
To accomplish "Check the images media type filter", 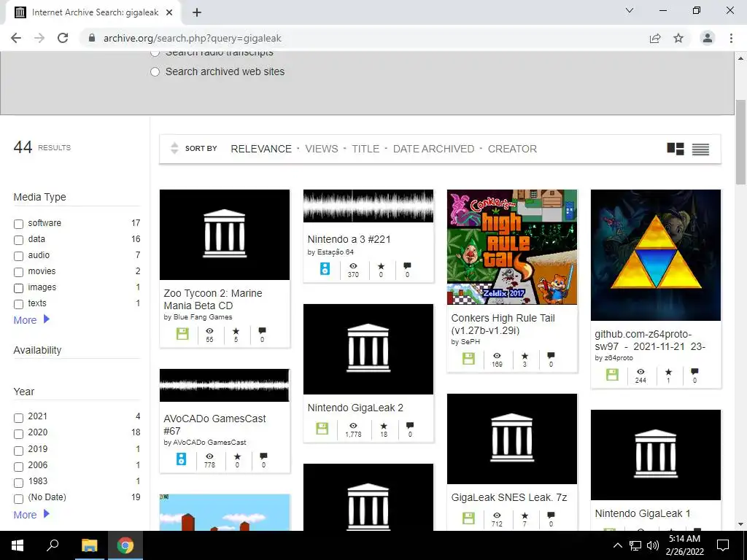I will [18, 288].
